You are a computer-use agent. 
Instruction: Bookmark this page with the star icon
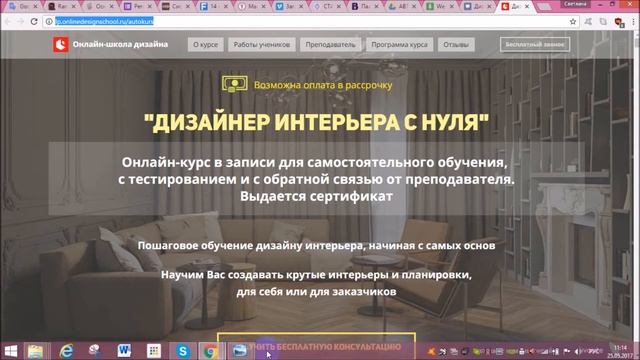pyautogui.click(x=573, y=22)
